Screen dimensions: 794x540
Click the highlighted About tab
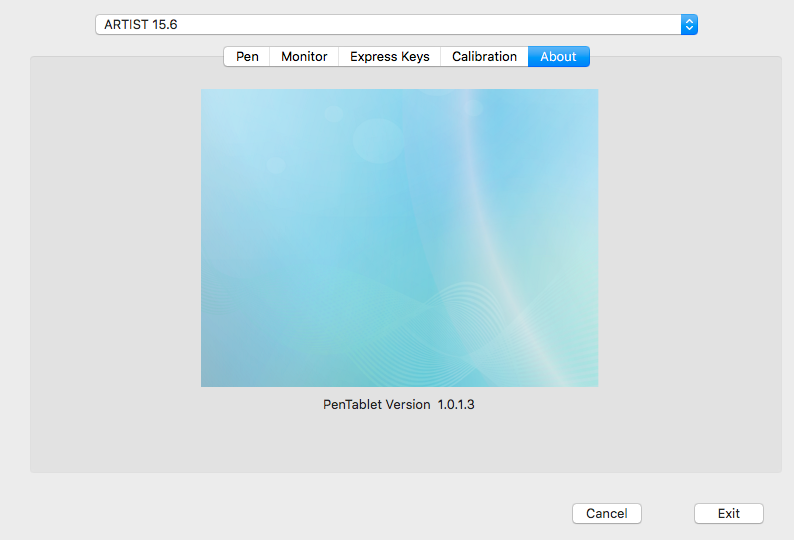558,57
